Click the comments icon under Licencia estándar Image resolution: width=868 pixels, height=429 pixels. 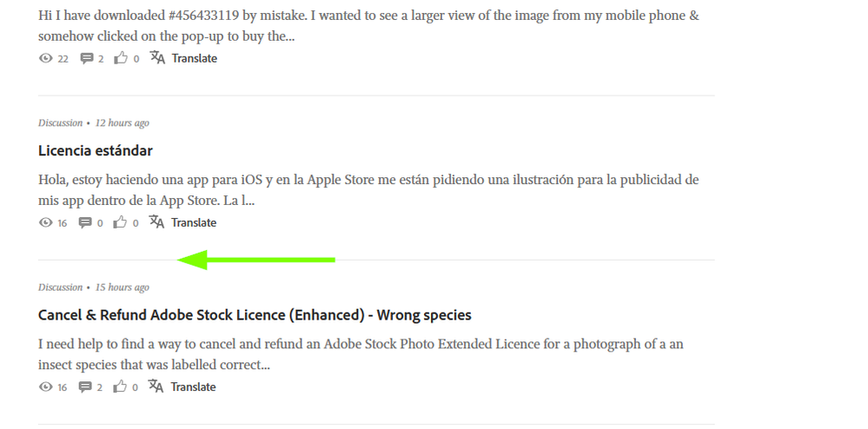[x=85, y=223]
